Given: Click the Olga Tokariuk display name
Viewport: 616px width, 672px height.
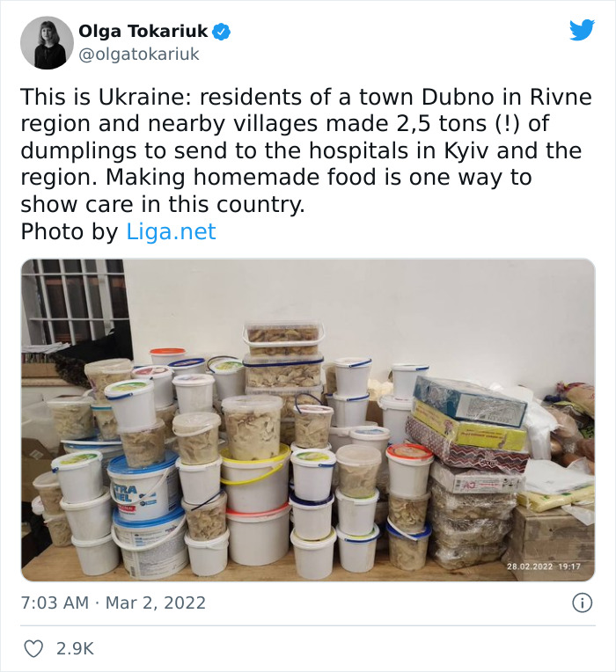Looking at the screenshot, I should 143,32.
